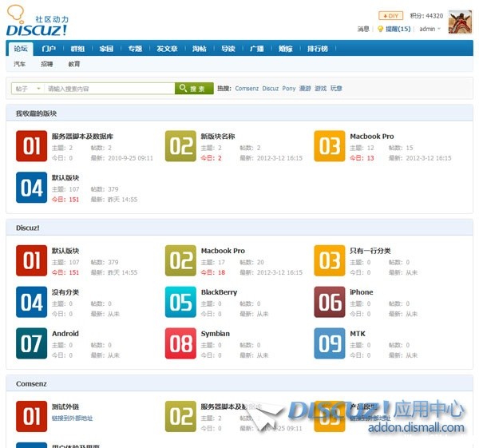Click the user avatar thumbnail
The image size is (479, 448).
(x=460, y=22)
